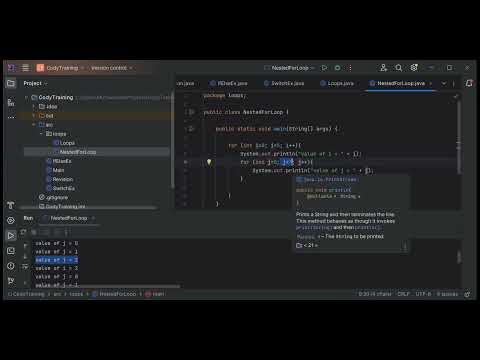Open the Build hammer tool window

11,205
